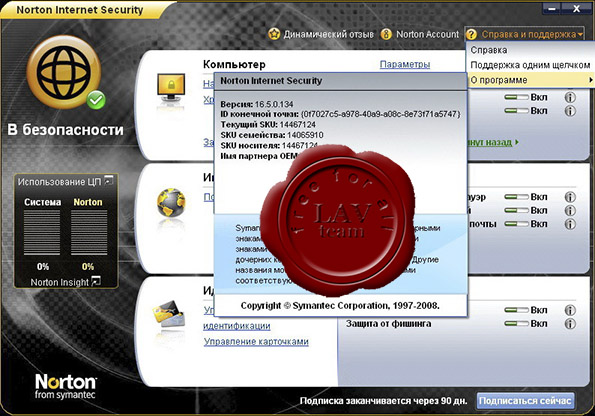Viewport: 595px width, 416px height.
Task: Open info icon above phishing protection row
Action: (570, 310)
